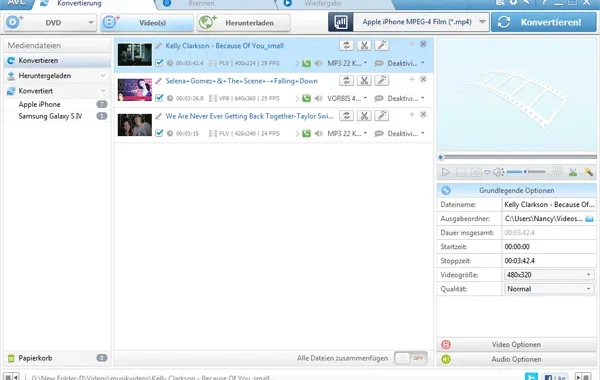Collapse the Konvertiert chevron

pyautogui.click(x=103, y=91)
